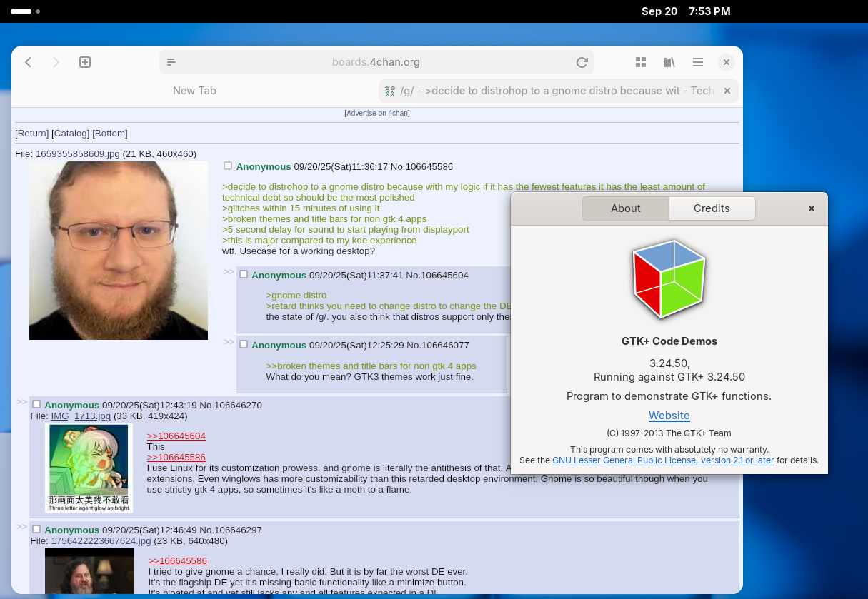The width and height of the screenshot is (868, 599).
Task: Select the /g/ distrohop thread tab
Action: [x=558, y=91]
